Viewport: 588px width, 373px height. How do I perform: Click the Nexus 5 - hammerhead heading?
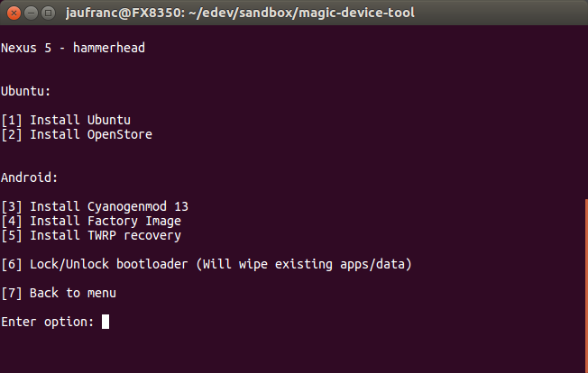(x=73, y=48)
